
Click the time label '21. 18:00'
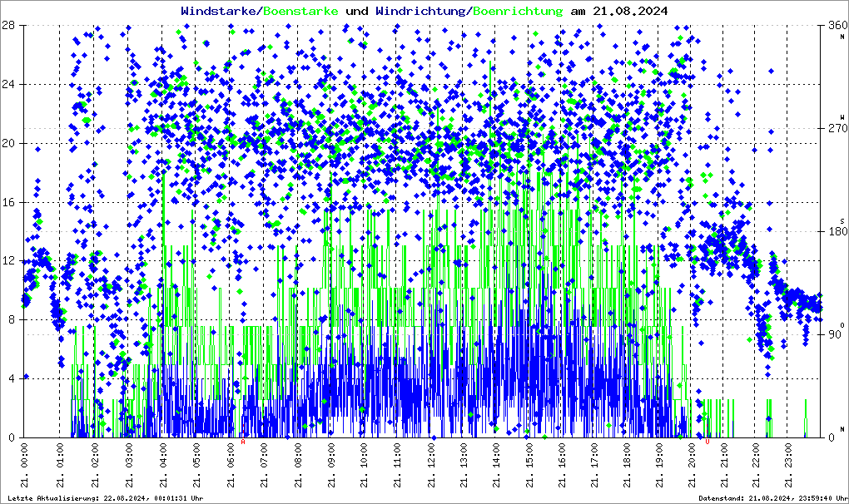pyautogui.click(x=627, y=465)
